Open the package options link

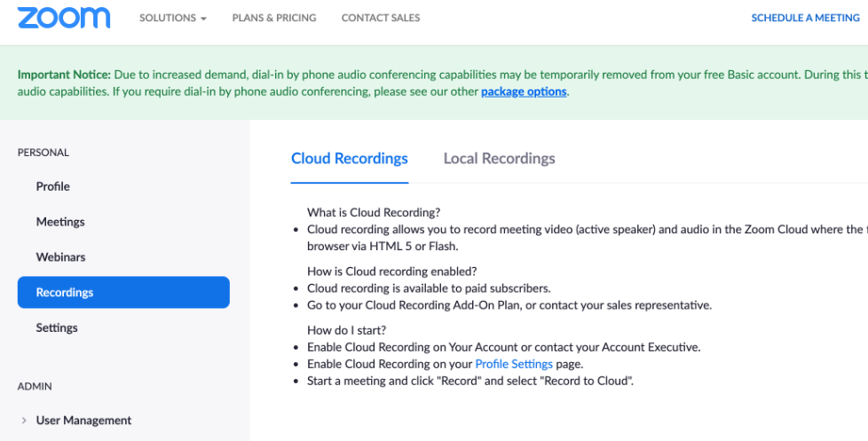[x=524, y=91]
